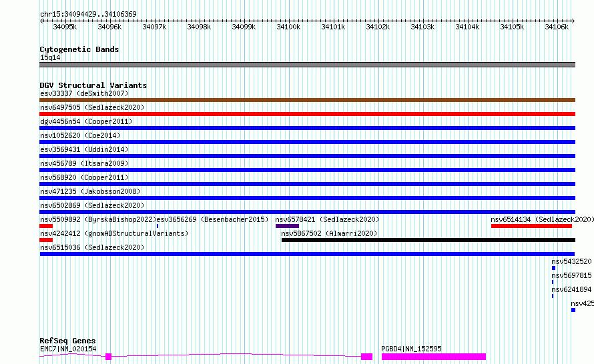Open the nsv1052620 (Coe2014) variant label
The height and width of the screenshot is (364, 594).
click(x=80, y=135)
